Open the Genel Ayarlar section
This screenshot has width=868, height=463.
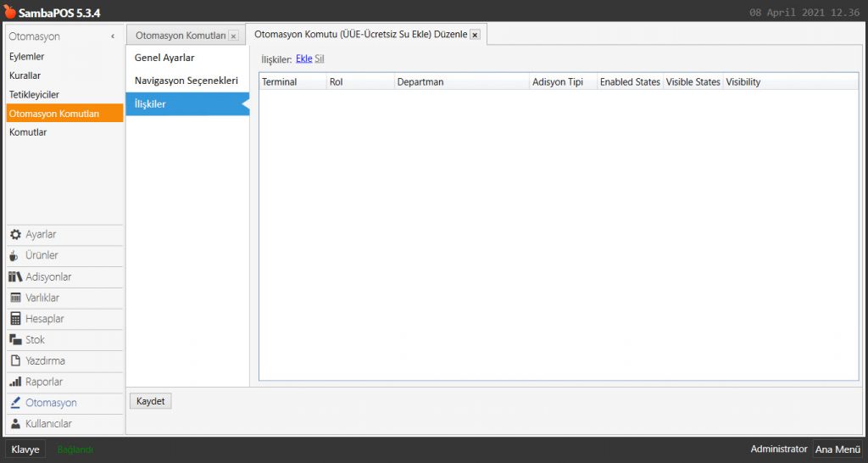click(164, 58)
